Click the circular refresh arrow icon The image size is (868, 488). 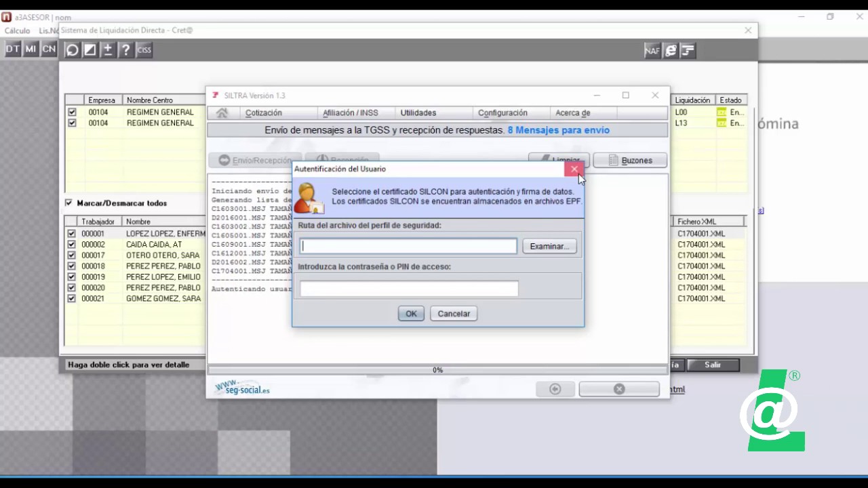coord(72,49)
